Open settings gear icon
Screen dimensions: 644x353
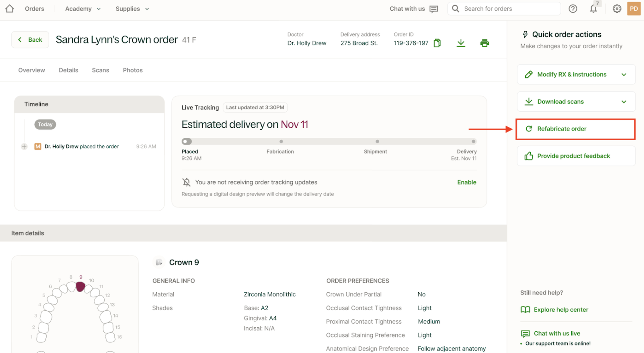(x=617, y=9)
